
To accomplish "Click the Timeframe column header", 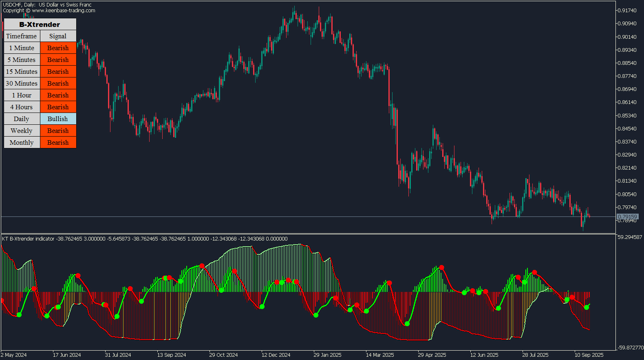I will click(22, 36).
